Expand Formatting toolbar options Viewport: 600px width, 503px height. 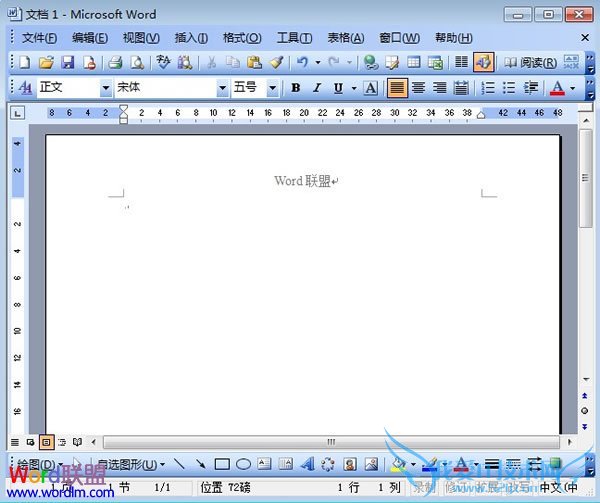coord(590,88)
